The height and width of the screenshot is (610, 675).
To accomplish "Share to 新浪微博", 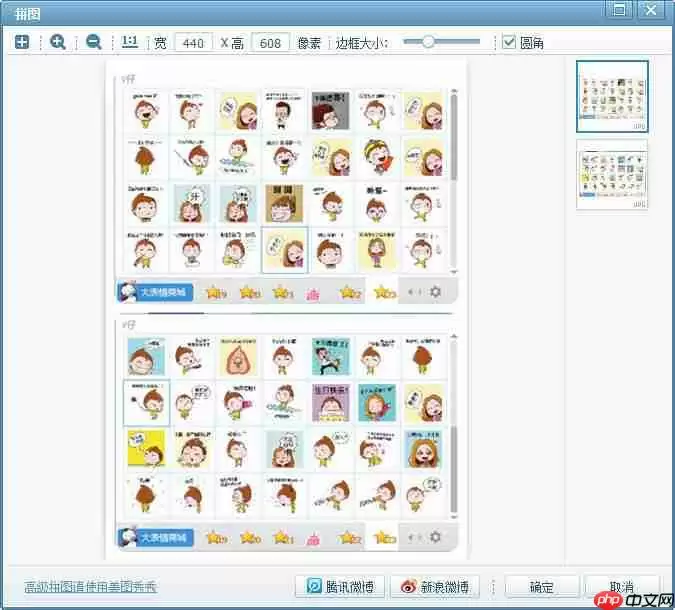I will click(435, 586).
